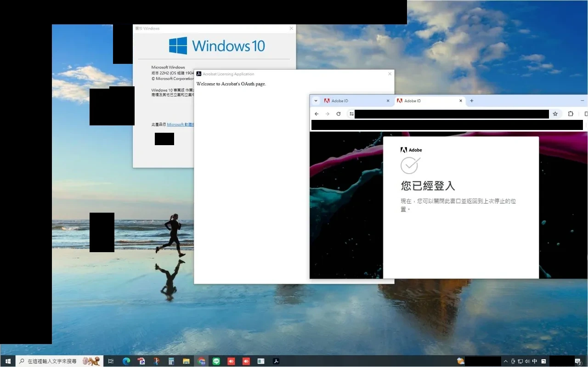This screenshot has width=588, height=367.
Task: Open the Microsoft software license terms link
Action: pyautogui.click(x=181, y=124)
